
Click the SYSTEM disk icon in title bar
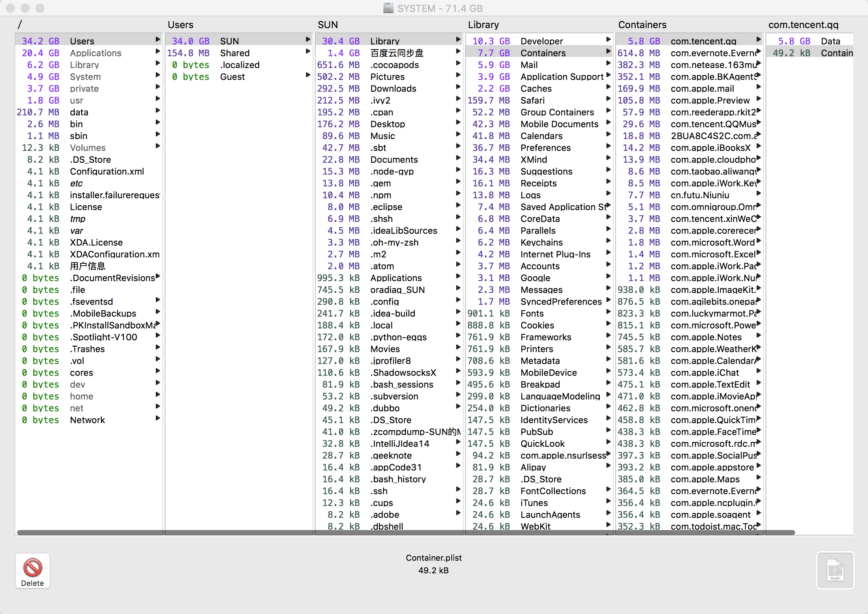388,8
